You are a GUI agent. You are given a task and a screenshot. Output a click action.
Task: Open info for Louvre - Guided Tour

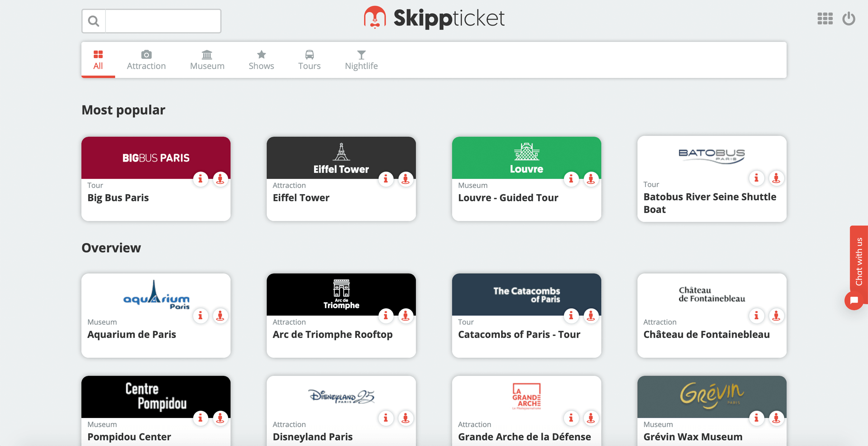[x=571, y=179]
